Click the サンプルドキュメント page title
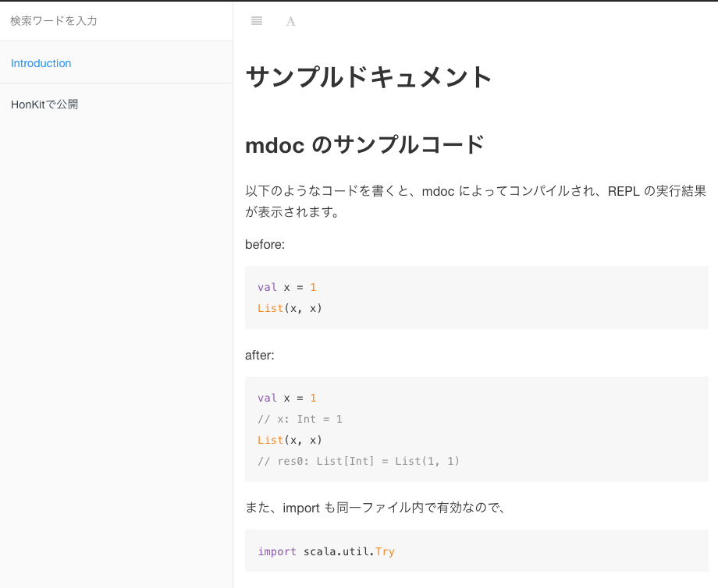 [x=369, y=77]
